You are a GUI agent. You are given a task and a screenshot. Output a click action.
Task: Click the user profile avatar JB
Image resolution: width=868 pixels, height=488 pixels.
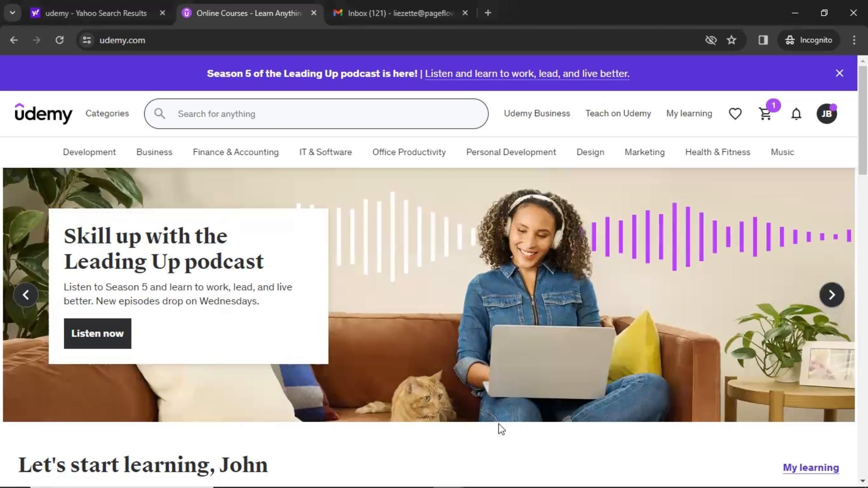827,113
